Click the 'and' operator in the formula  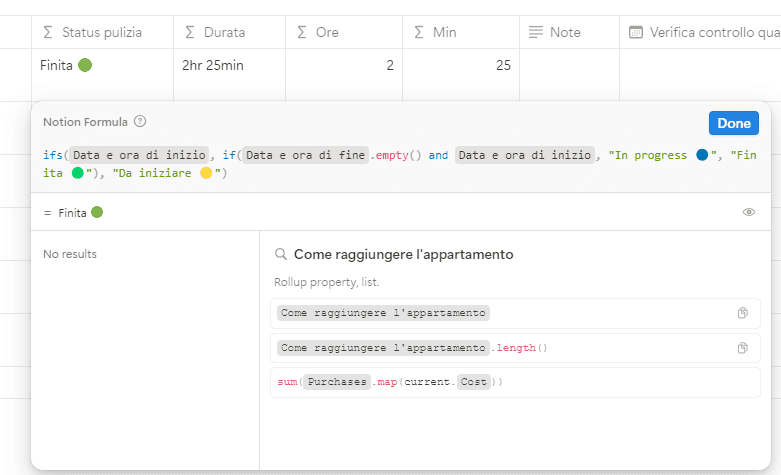[438, 155]
